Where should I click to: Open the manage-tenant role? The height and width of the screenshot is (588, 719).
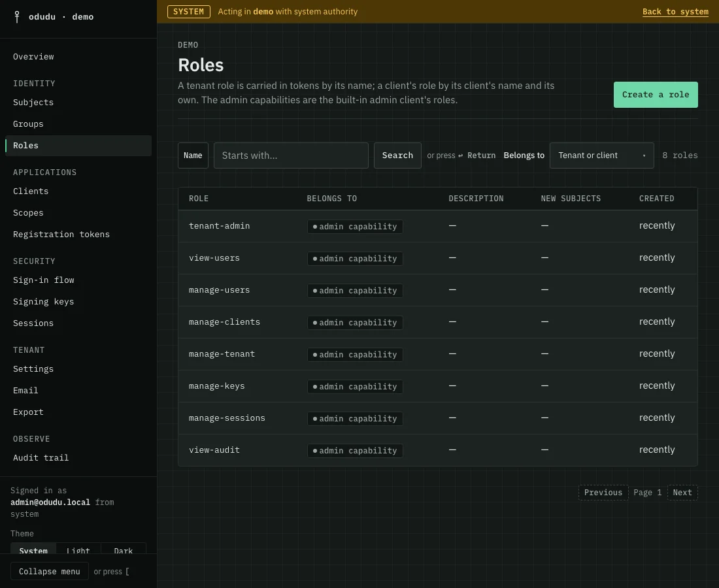[x=222, y=354]
